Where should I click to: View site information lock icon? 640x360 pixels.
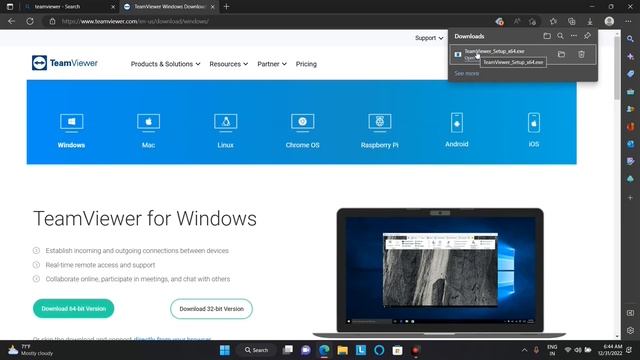coord(52,21)
